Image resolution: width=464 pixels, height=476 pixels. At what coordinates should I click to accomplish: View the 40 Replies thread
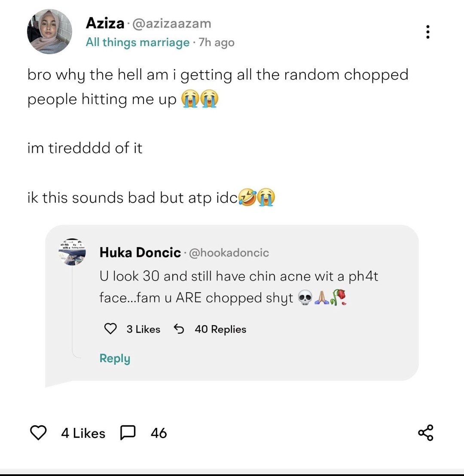pos(220,329)
